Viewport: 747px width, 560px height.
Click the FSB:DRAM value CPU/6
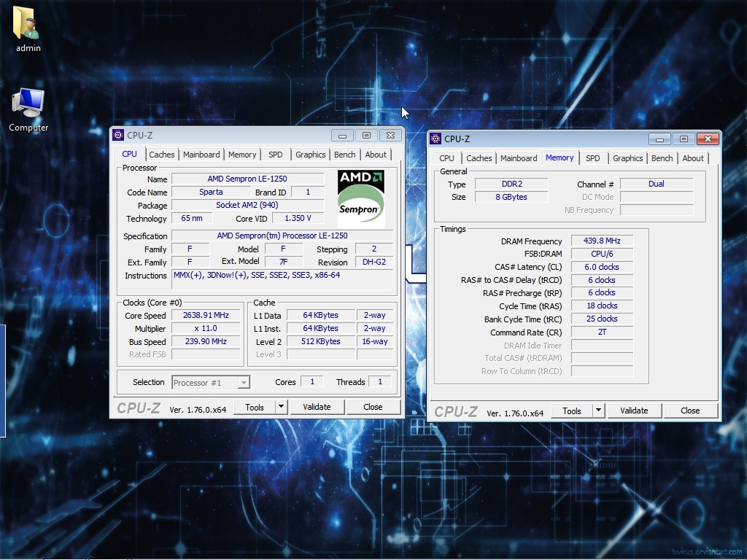coord(602,254)
